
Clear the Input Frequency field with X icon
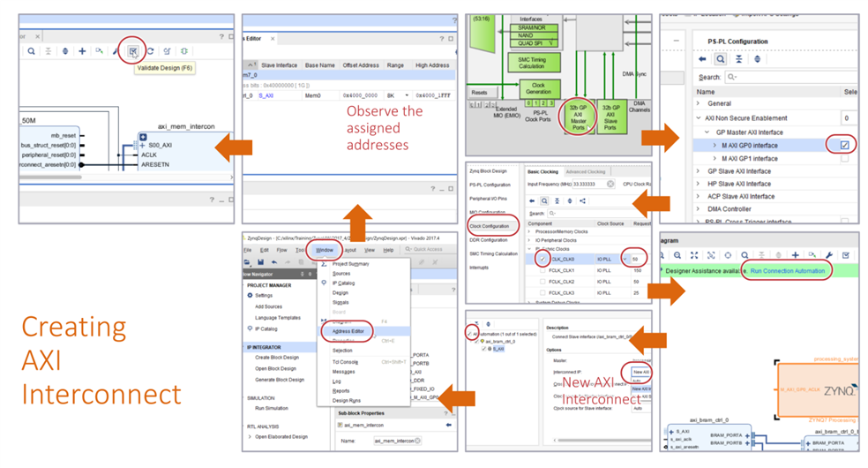[x=610, y=184]
